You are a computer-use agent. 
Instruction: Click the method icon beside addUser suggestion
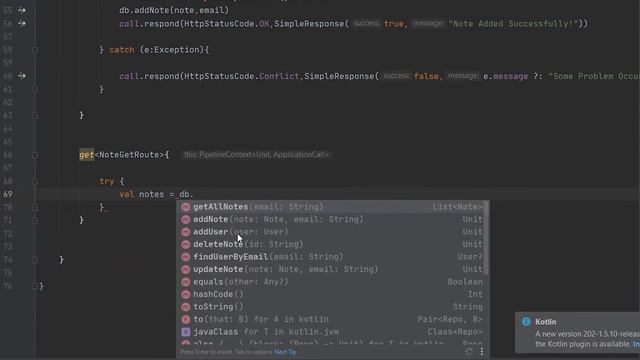186,232
